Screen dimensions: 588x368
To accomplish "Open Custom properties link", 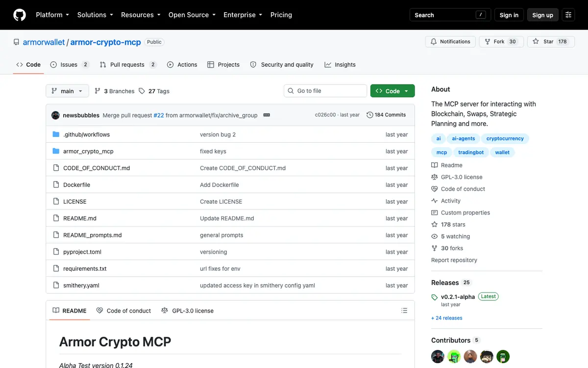I will [x=461, y=212].
